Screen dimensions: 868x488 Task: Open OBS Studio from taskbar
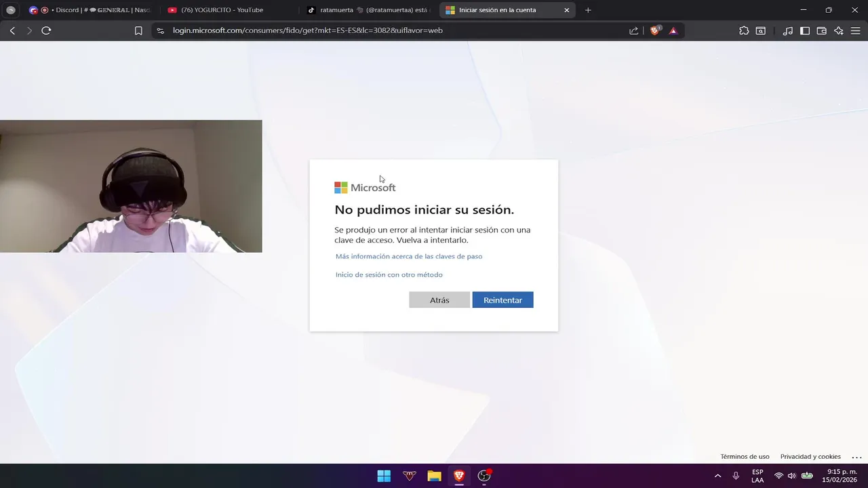[x=484, y=476]
